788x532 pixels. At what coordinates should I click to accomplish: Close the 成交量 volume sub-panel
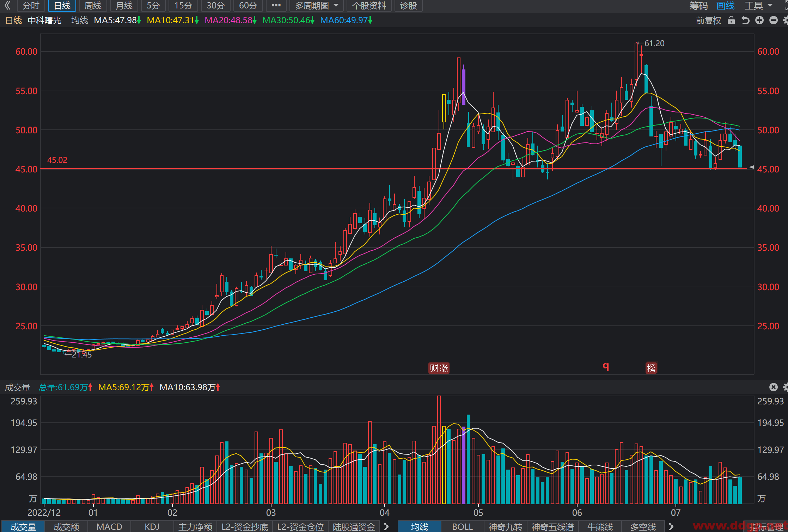774,387
